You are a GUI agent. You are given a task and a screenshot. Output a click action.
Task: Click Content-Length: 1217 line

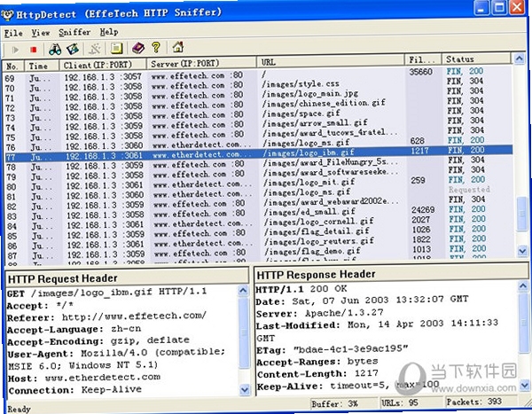[x=317, y=373]
